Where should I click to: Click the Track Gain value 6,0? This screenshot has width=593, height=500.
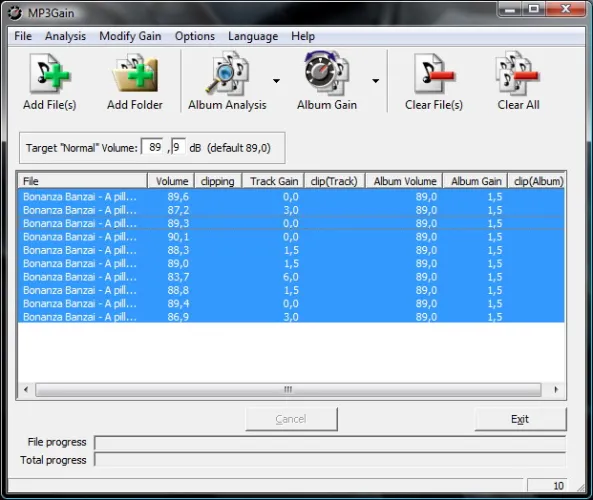click(x=291, y=277)
